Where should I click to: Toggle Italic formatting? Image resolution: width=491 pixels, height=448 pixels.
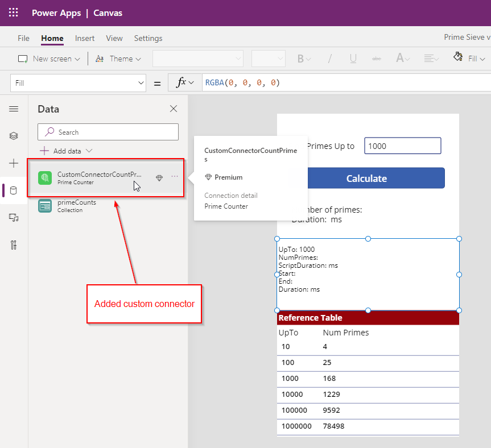tap(330, 59)
